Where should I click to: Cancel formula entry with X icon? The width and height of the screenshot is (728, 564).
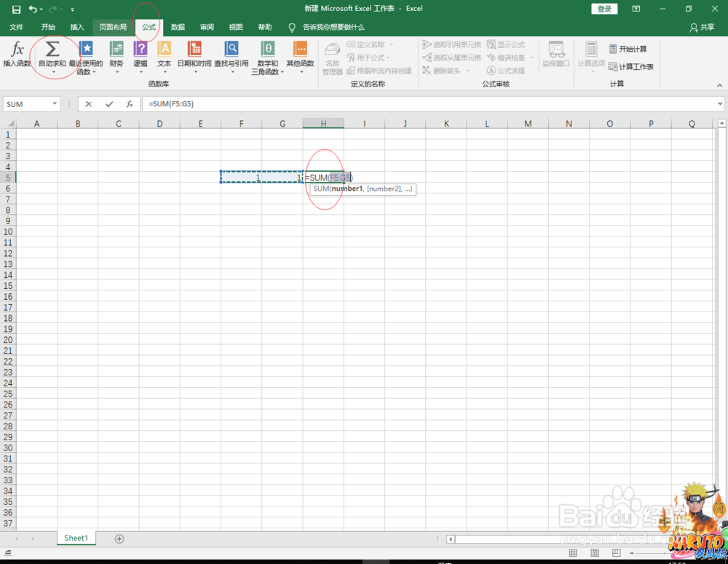click(x=89, y=104)
